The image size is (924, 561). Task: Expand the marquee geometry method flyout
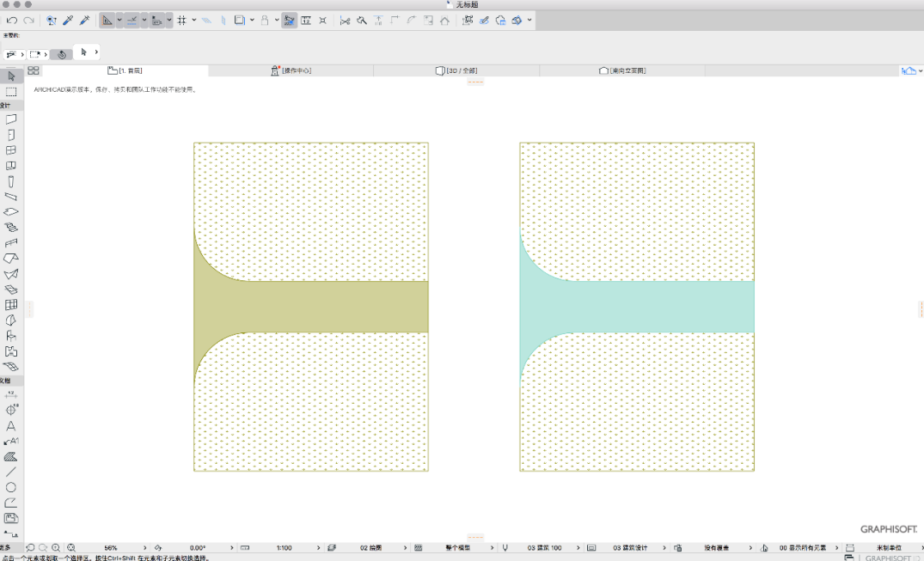click(x=46, y=54)
